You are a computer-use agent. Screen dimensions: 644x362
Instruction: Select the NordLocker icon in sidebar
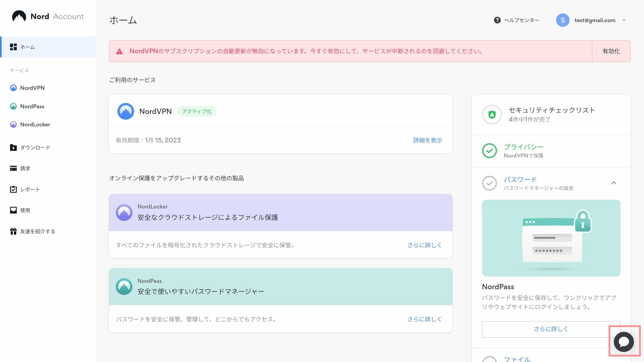coord(13,124)
